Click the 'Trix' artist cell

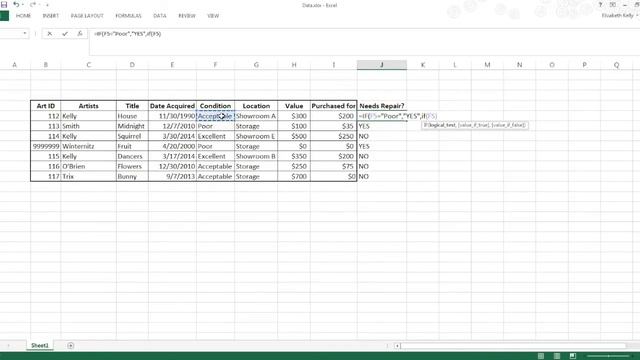89,176
